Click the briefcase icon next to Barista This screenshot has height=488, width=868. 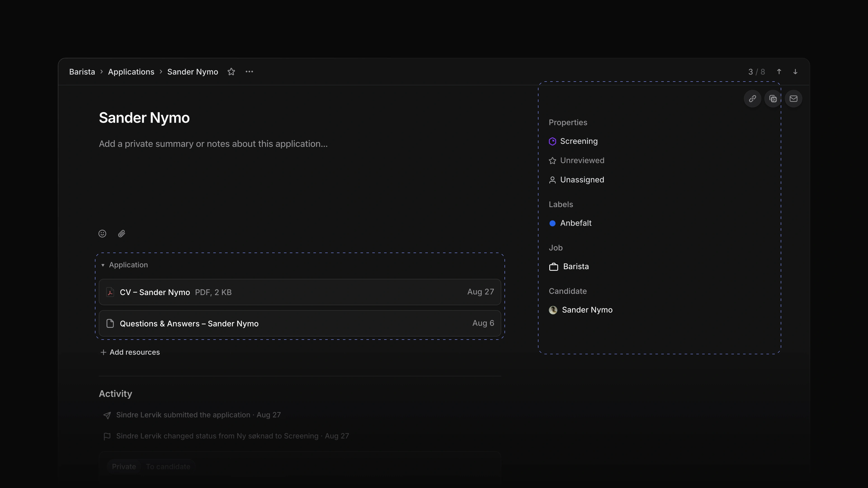click(x=554, y=267)
